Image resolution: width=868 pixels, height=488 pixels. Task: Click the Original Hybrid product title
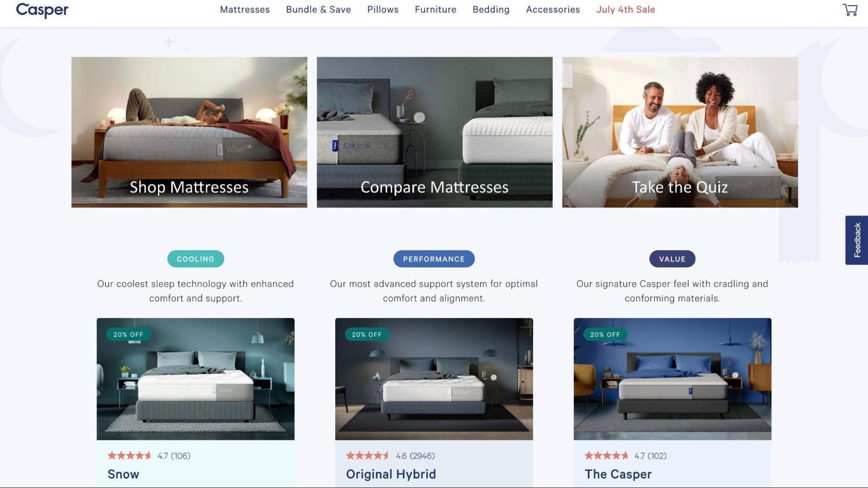(x=391, y=474)
